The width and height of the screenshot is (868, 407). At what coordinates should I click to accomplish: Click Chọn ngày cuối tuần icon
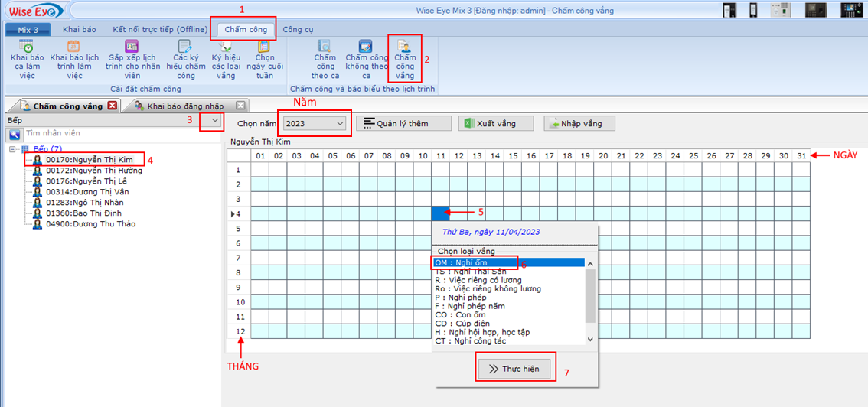[265, 47]
